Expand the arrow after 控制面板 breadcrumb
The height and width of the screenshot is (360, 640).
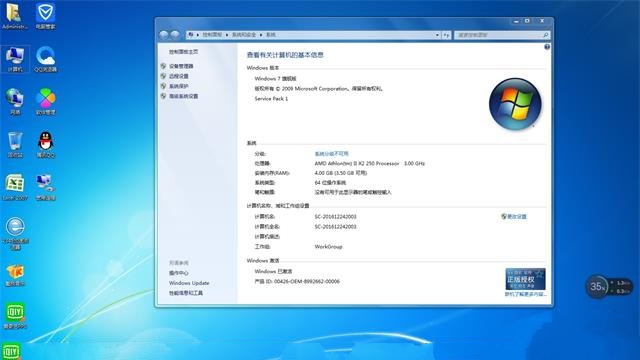pyautogui.click(x=227, y=35)
